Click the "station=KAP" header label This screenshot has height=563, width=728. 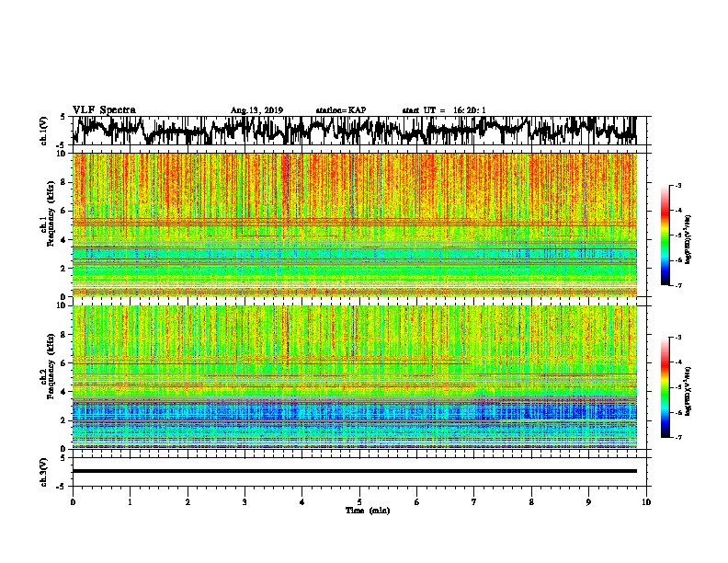point(341,110)
